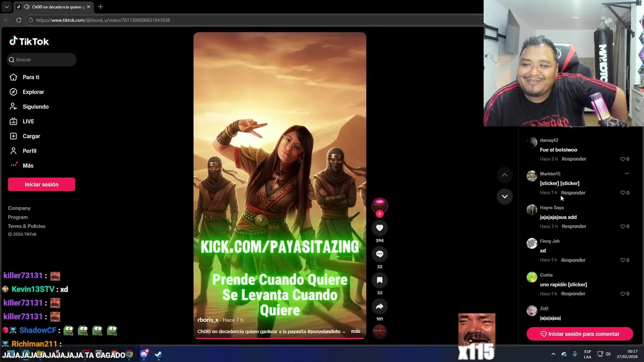Open the tab list dropdown
Viewport: 644px width, 362px height.
click(x=6, y=7)
